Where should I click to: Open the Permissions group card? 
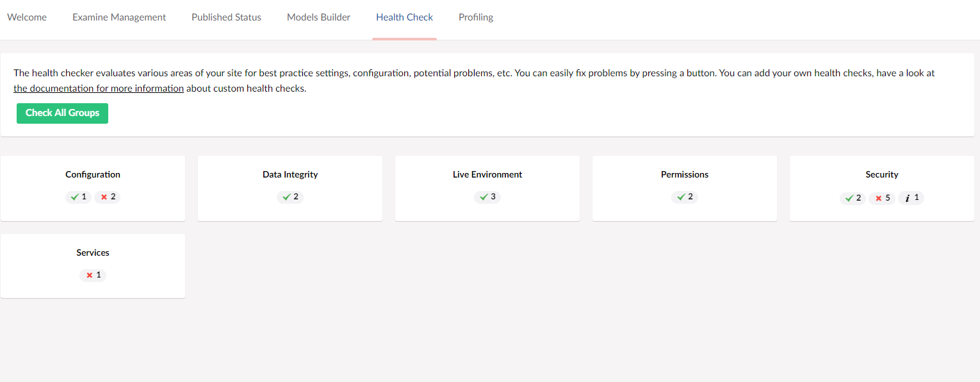(x=685, y=188)
